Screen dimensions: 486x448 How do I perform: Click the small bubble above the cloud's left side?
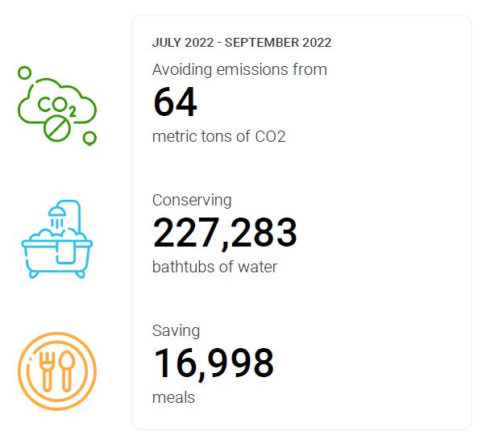tap(25, 73)
